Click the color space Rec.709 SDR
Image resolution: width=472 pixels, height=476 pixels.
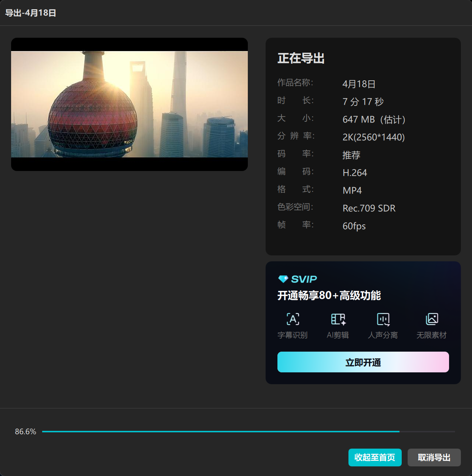pyautogui.click(x=369, y=208)
